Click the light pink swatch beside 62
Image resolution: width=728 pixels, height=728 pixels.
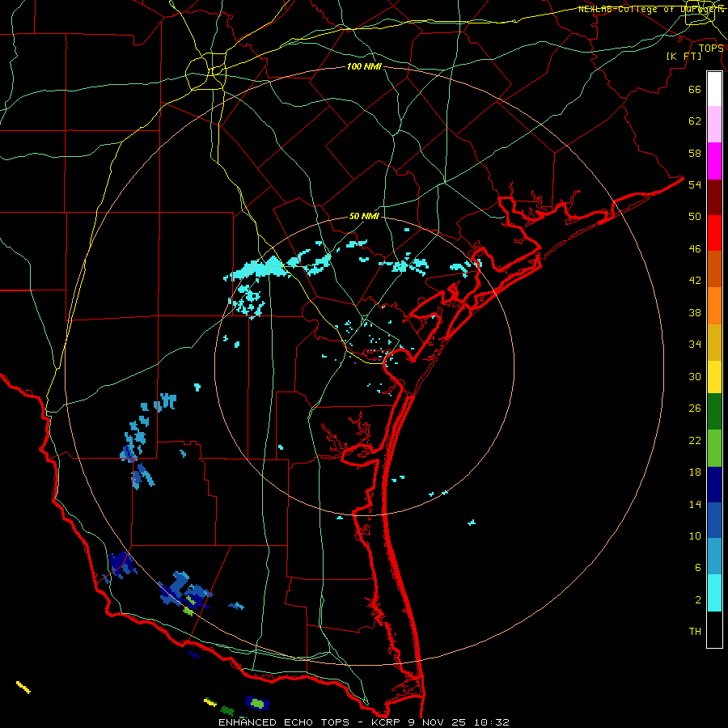(x=714, y=124)
